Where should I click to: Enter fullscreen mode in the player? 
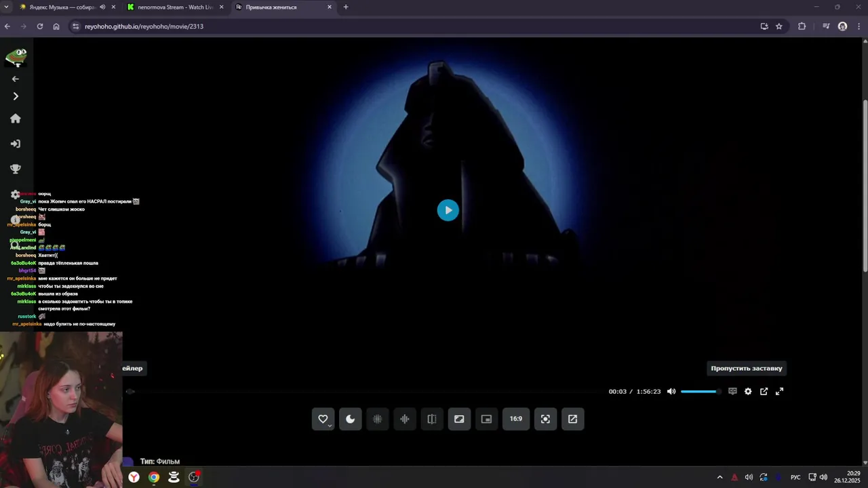click(x=779, y=391)
